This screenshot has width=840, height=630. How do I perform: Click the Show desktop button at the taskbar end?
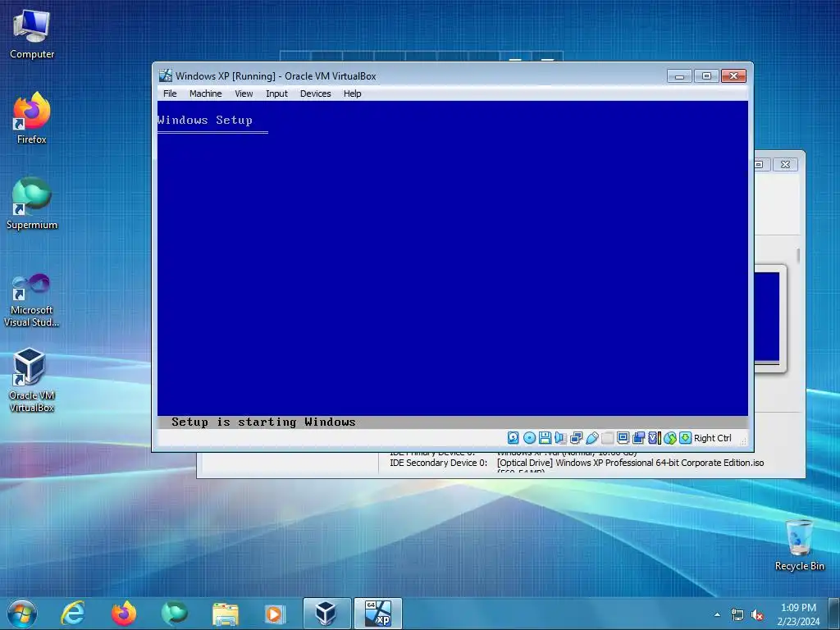click(x=834, y=614)
